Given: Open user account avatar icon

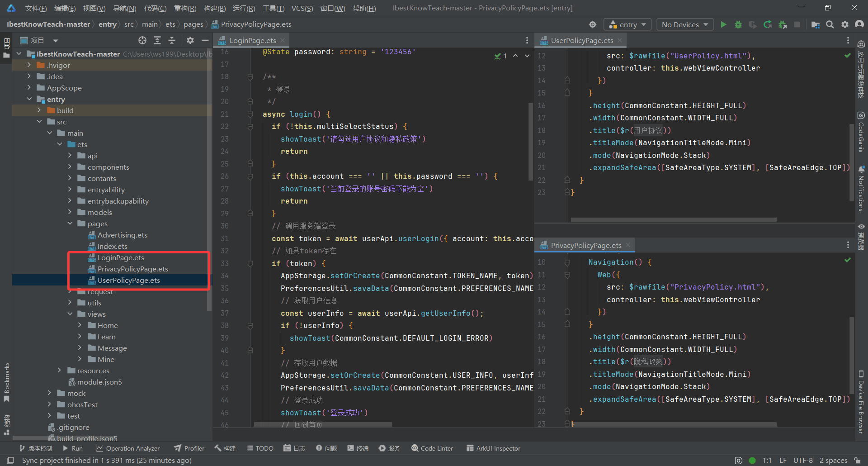Looking at the screenshot, I should pos(859,24).
